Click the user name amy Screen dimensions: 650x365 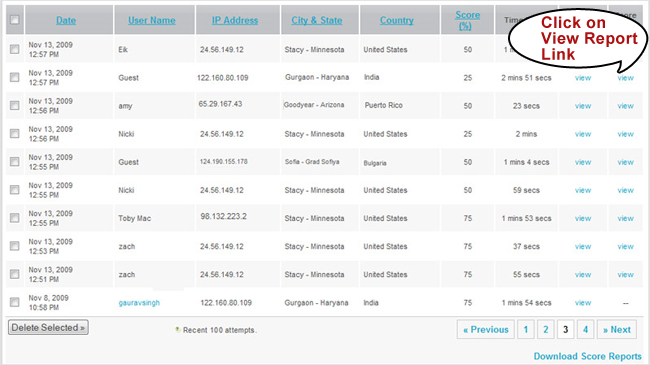[x=125, y=106]
